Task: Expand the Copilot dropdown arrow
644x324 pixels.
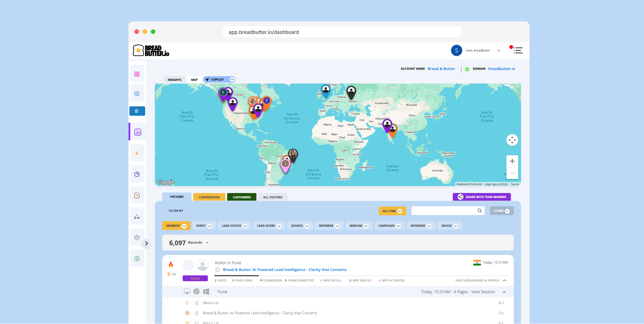Action: [232, 79]
